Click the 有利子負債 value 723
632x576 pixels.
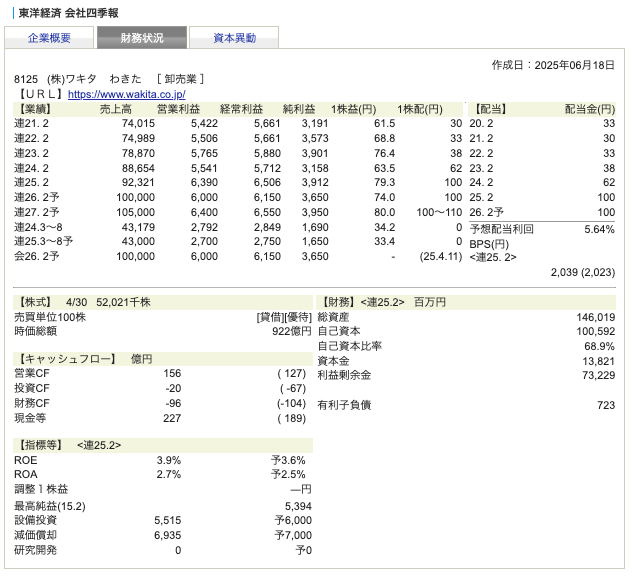click(606, 405)
